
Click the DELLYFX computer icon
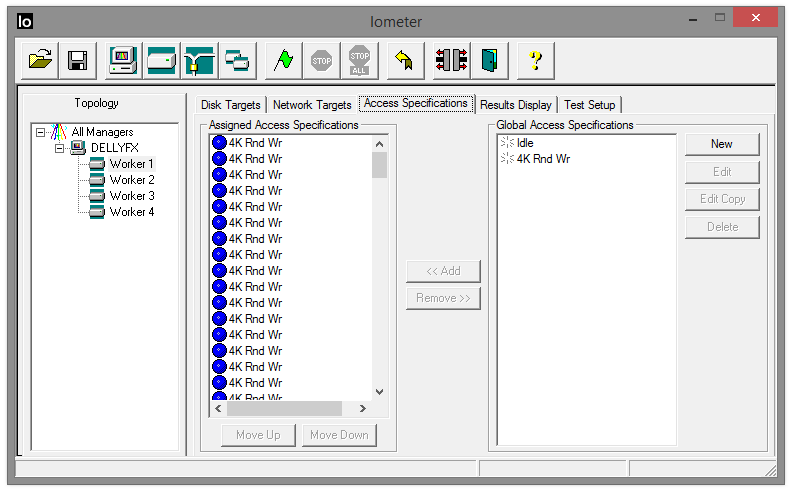pyautogui.click(x=78, y=148)
